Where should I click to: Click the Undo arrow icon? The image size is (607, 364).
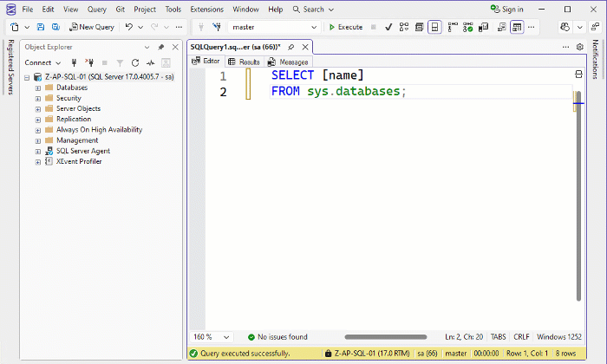(x=128, y=27)
